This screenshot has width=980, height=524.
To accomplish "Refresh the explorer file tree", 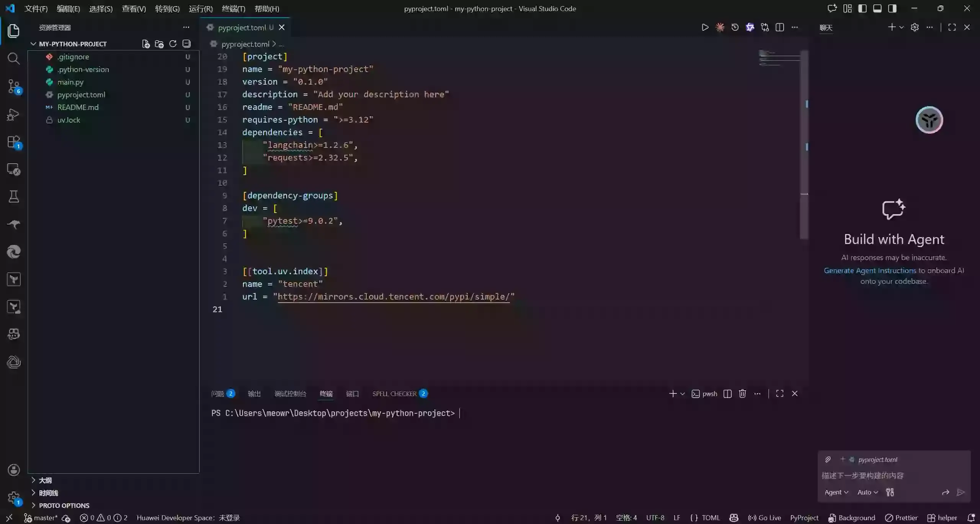I will [x=173, y=44].
